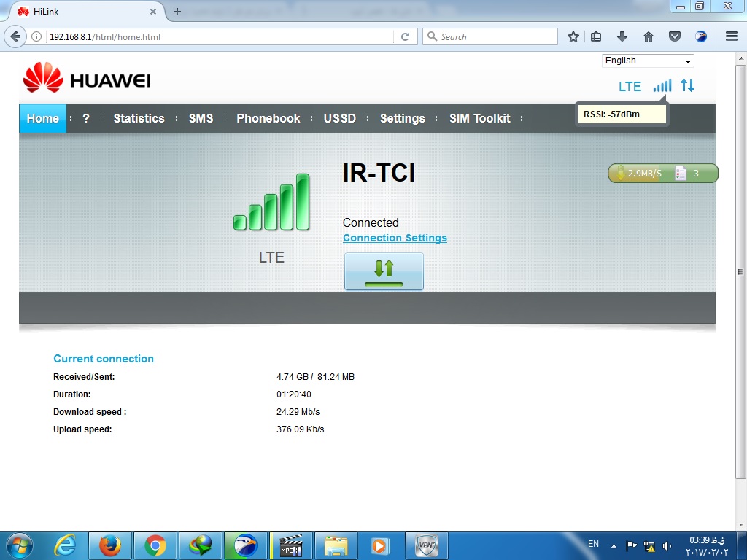Open the media player taskbar icon
Screen dimensions: 747x560
coord(380,545)
